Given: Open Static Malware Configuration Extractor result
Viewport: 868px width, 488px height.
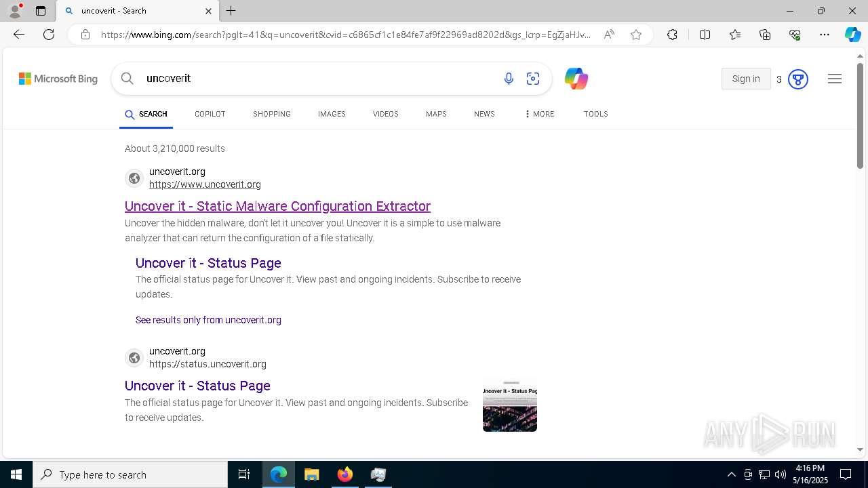Looking at the screenshot, I should tap(277, 206).
